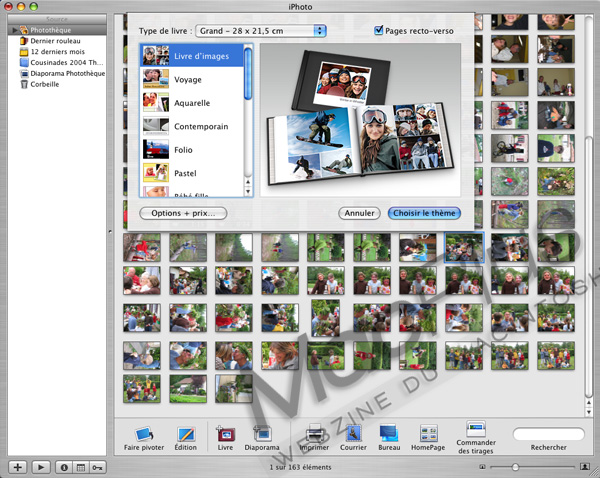Click the Source column header
The image size is (600, 478).
[x=57, y=19]
